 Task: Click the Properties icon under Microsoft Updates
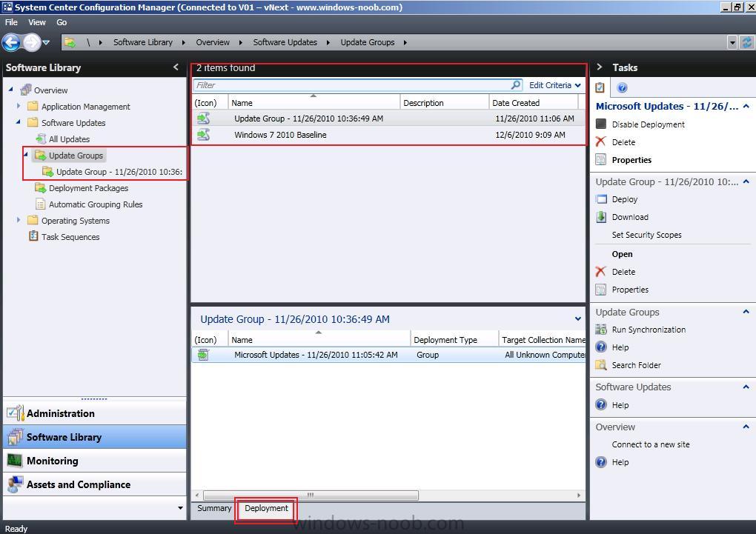pos(601,159)
